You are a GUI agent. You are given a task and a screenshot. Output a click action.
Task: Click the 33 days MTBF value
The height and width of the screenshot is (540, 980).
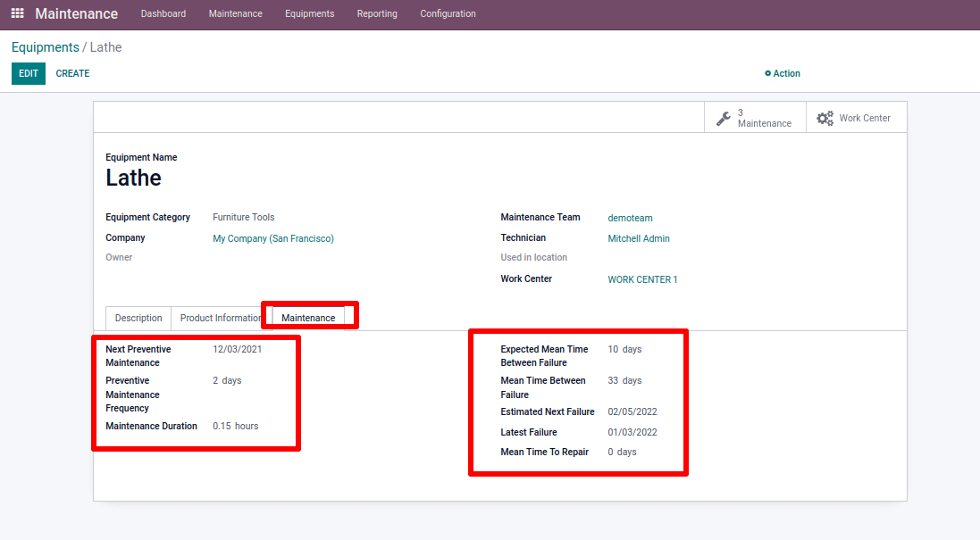point(624,380)
